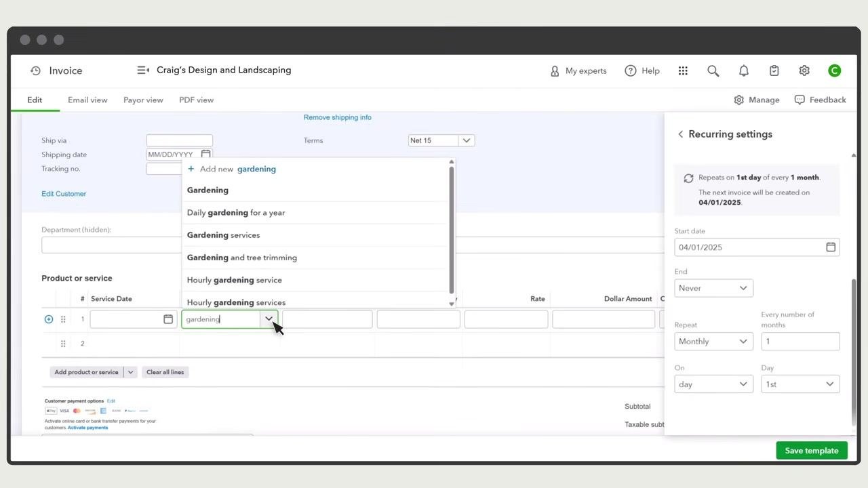
Task: Expand the End Never dropdown
Action: 713,288
